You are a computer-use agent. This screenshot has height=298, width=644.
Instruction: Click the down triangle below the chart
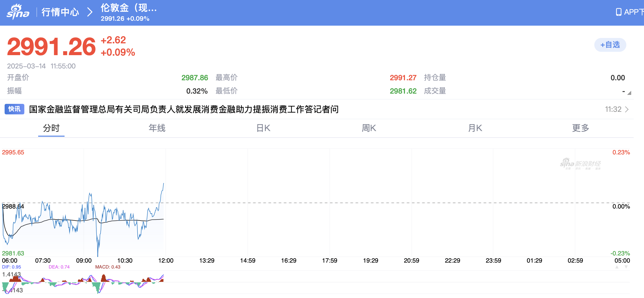click(626, 267)
